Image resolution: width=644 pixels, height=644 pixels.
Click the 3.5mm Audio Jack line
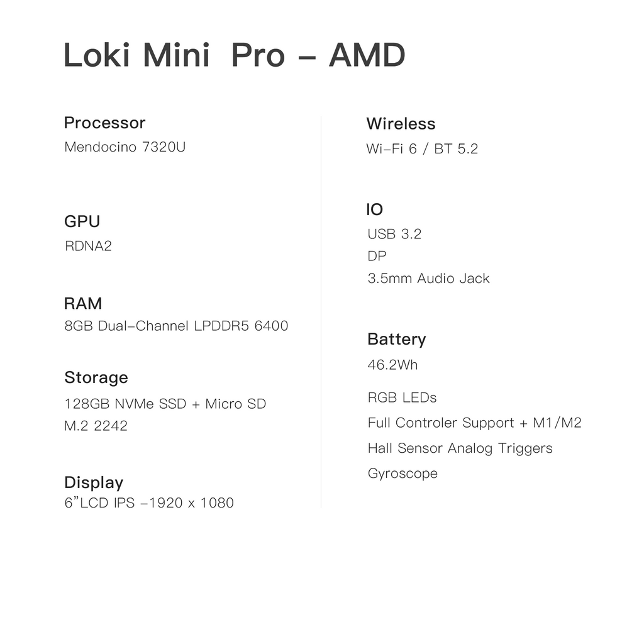click(x=428, y=278)
